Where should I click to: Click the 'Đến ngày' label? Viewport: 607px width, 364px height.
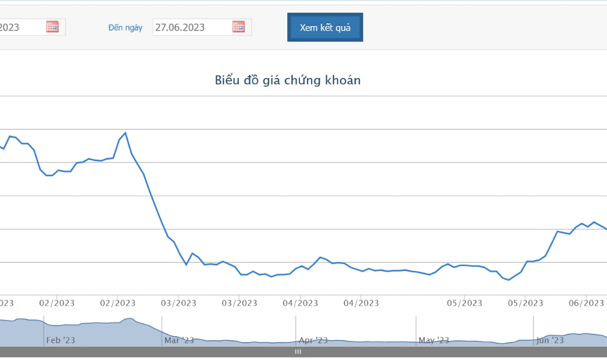125,28
